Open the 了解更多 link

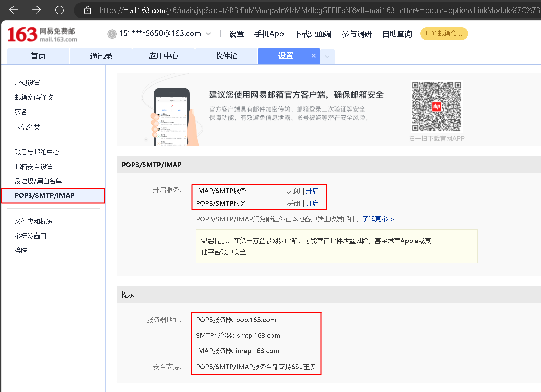[375, 219]
